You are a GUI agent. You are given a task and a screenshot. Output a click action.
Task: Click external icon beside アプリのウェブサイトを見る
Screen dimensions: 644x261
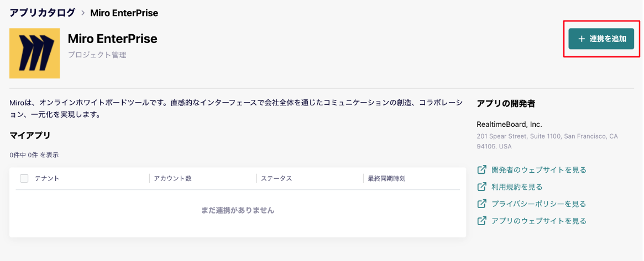[x=482, y=221]
